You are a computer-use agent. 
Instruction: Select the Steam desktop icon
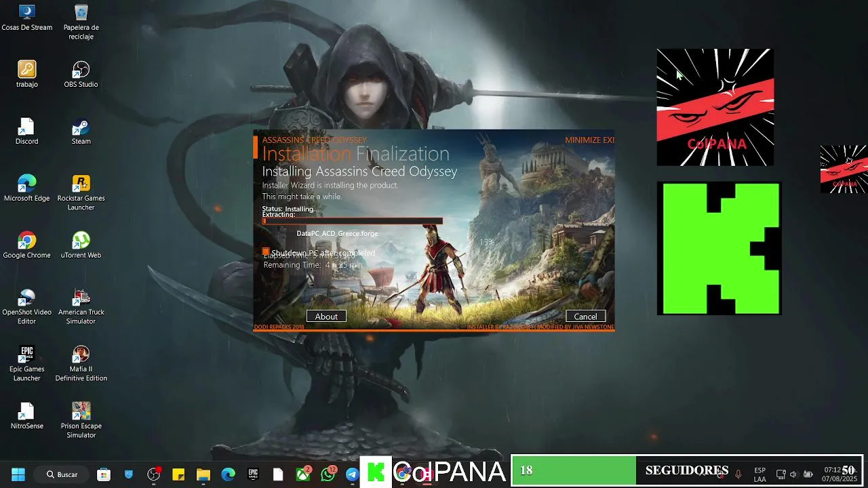coord(81,131)
